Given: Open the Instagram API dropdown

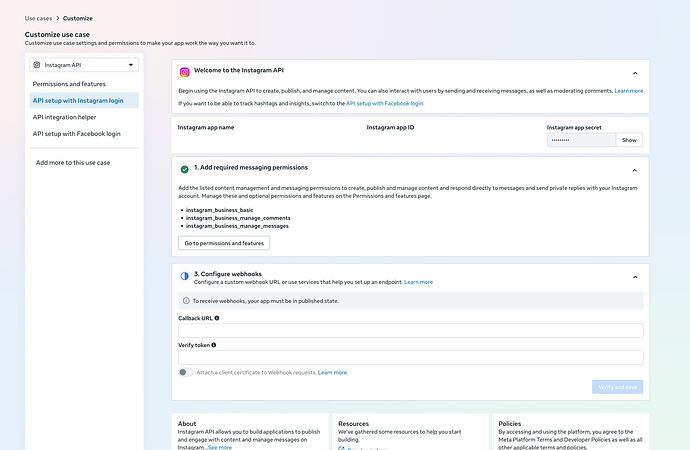Looking at the screenshot, I should coord(84,65).
